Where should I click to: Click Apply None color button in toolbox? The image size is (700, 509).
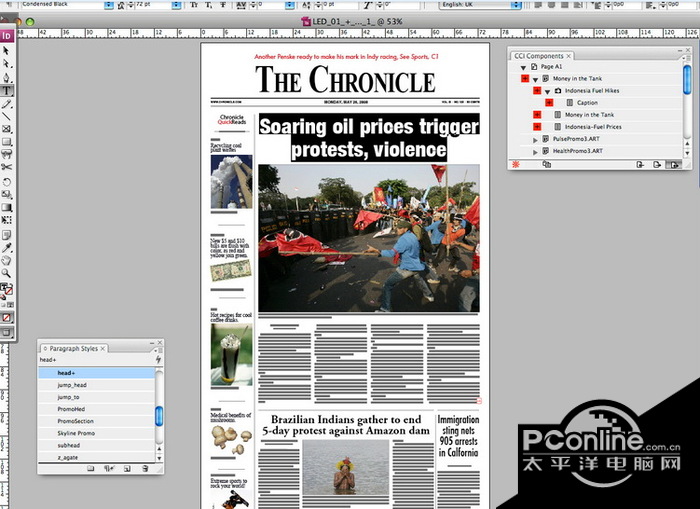tap(7, 318)
